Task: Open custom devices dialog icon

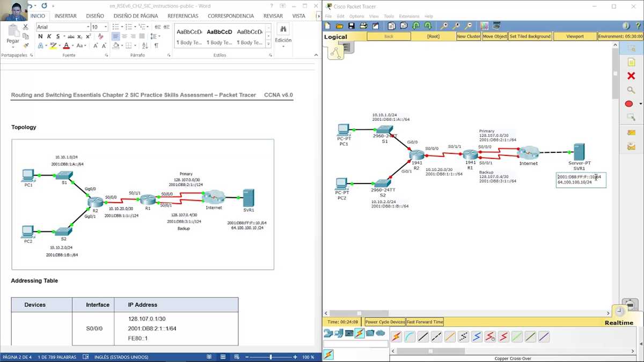Action: [x=496, y=26]
